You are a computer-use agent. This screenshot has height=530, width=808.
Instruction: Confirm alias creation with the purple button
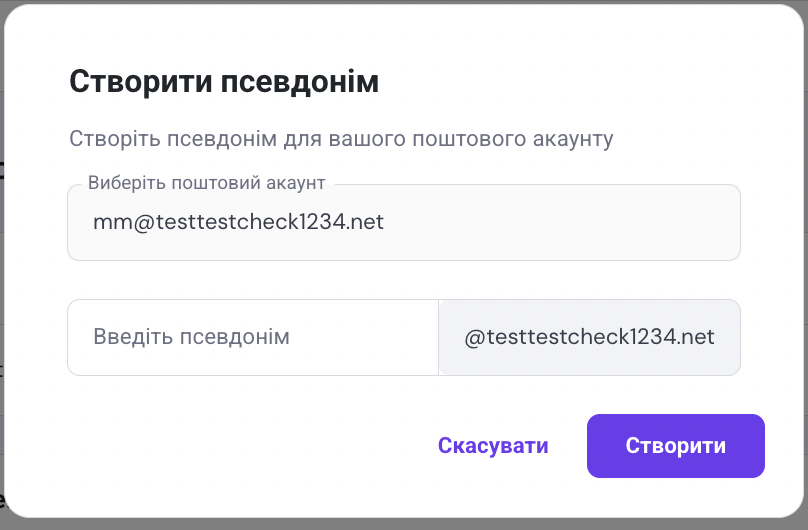(x=675, y=446)
